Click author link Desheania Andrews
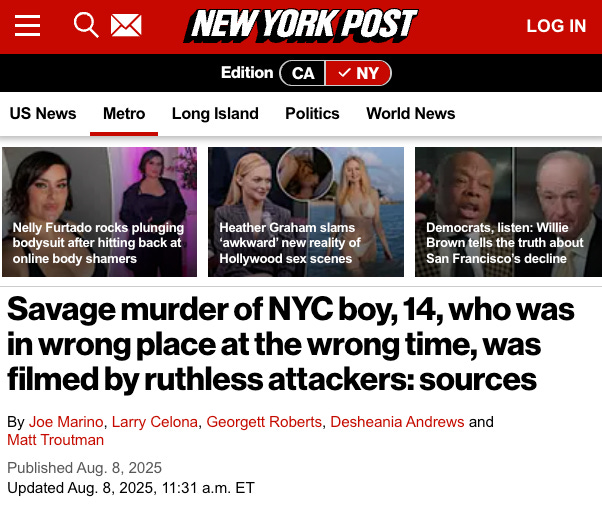 (397, 422)
